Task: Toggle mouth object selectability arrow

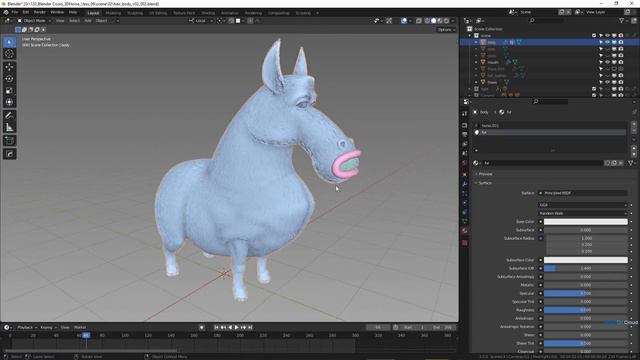Action: click(x=601, y=62)
